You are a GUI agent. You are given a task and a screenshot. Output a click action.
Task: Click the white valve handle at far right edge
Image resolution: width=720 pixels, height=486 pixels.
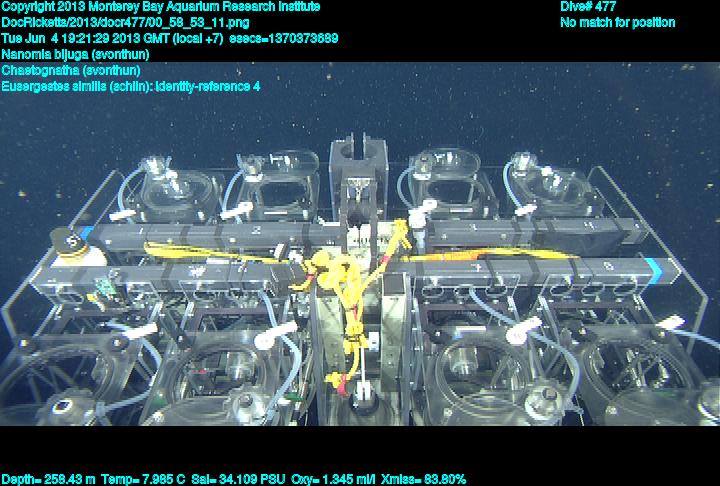tap(673, 321)
